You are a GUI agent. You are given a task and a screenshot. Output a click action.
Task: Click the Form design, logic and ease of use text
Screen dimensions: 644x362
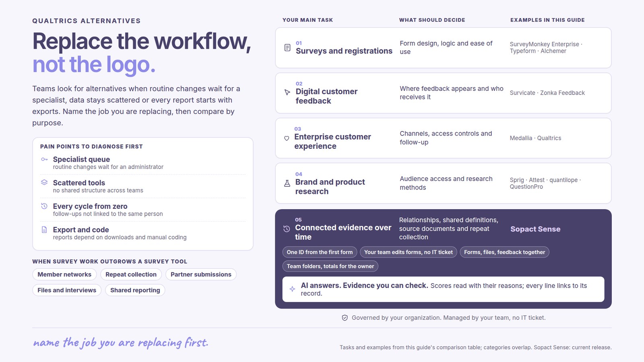click(x=446, y=47)
